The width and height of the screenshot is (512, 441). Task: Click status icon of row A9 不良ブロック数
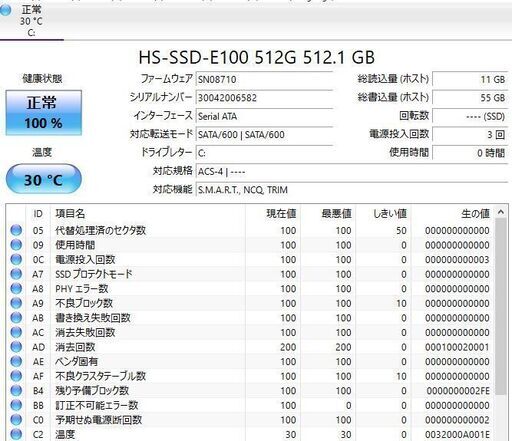(16, 303)
